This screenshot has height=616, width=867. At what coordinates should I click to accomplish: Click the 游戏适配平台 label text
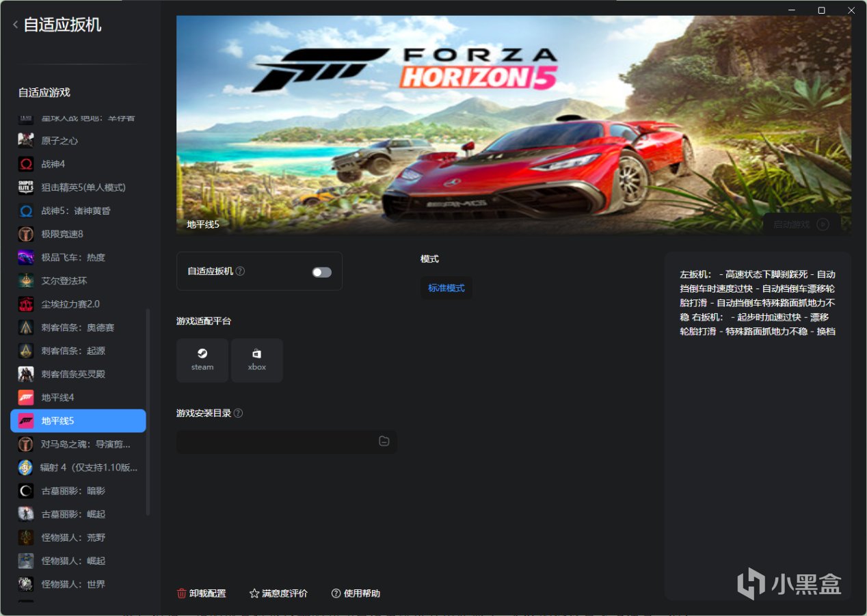[204, 321]
